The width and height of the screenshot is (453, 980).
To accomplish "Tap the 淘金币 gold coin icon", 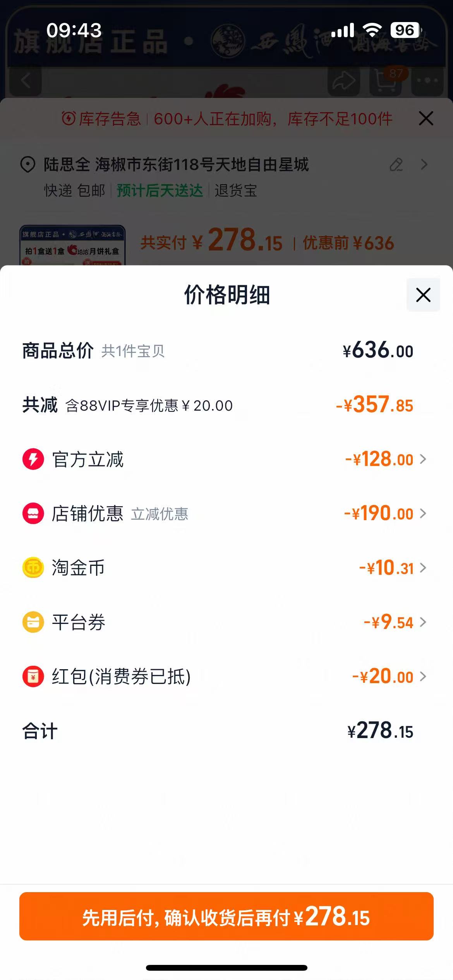I will (33, 568).
